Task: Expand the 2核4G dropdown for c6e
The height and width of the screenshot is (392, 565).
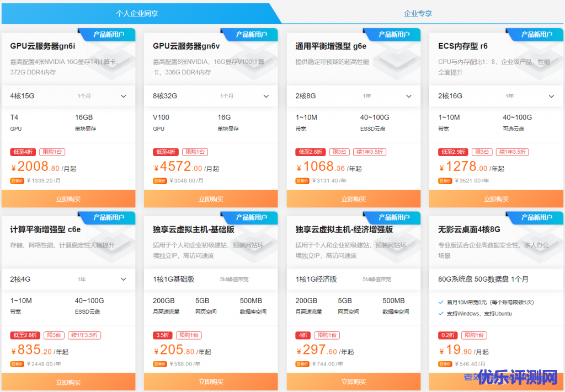Action: 68,280
